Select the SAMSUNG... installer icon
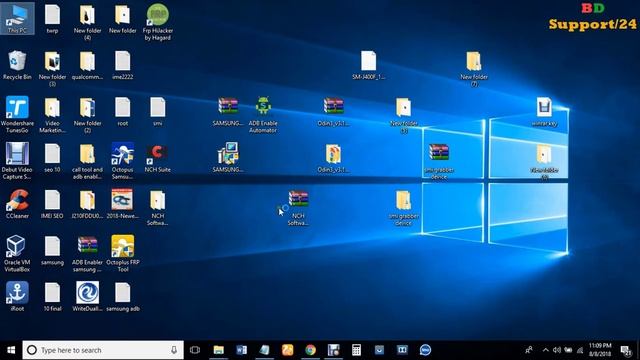Image resolution: width=640 pixels, height=360 pixels. (228, 158)
